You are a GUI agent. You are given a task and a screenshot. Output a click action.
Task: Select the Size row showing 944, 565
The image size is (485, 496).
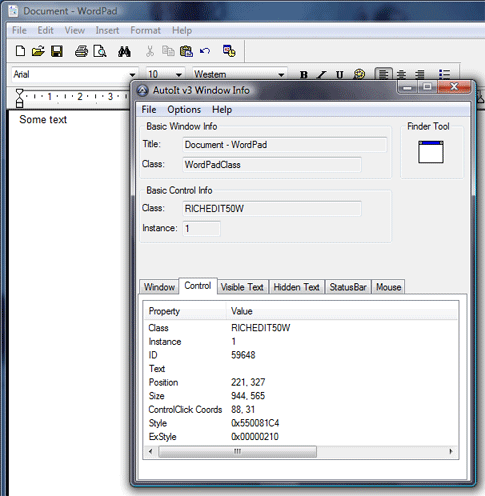click(300, 396)
